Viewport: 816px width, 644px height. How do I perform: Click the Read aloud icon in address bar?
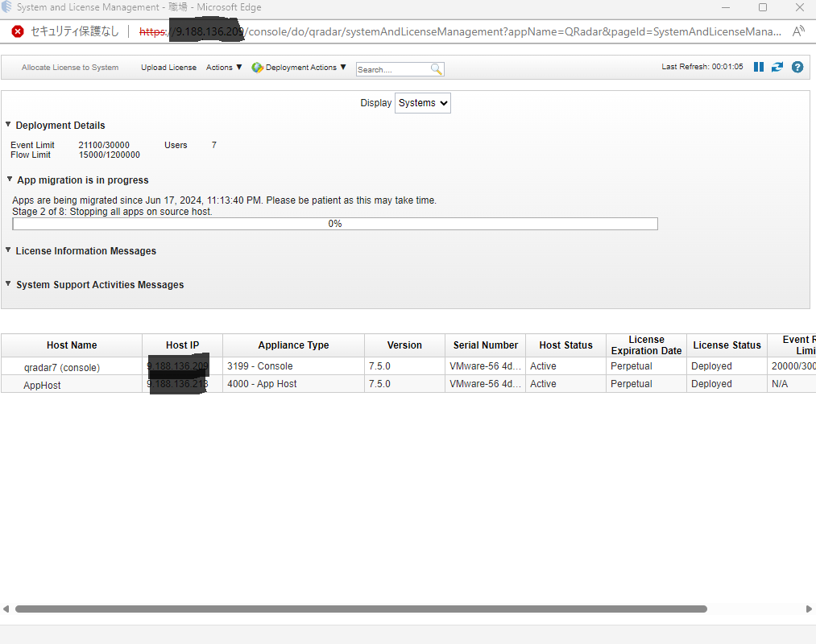coord(798,31)
